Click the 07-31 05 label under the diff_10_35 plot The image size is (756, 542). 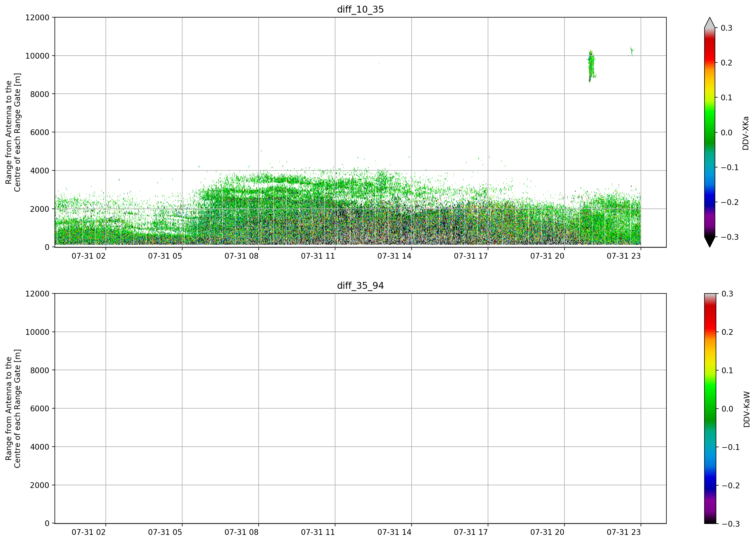point(165,256)
